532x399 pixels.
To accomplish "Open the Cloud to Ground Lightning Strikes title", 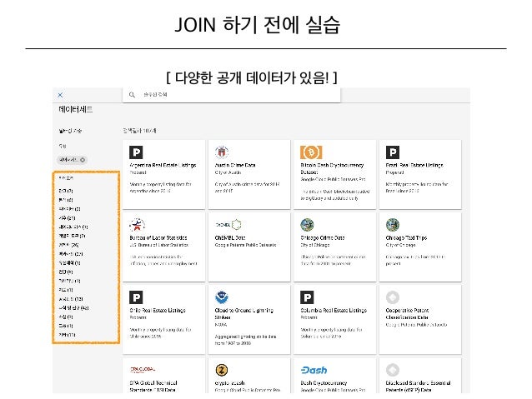I will (x=244, y=313).
